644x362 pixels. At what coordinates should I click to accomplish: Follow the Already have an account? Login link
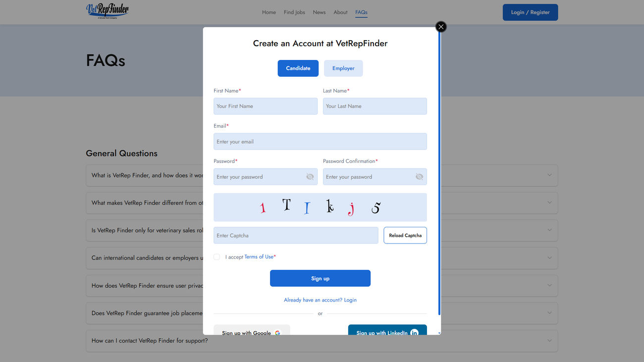coord(320,300)
